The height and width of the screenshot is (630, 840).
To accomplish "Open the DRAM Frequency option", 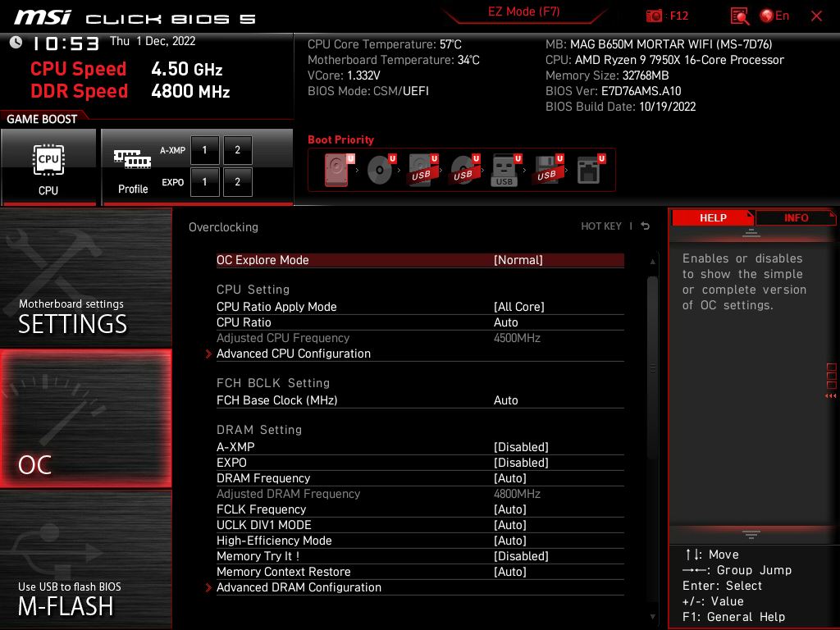I will [420, 478].
